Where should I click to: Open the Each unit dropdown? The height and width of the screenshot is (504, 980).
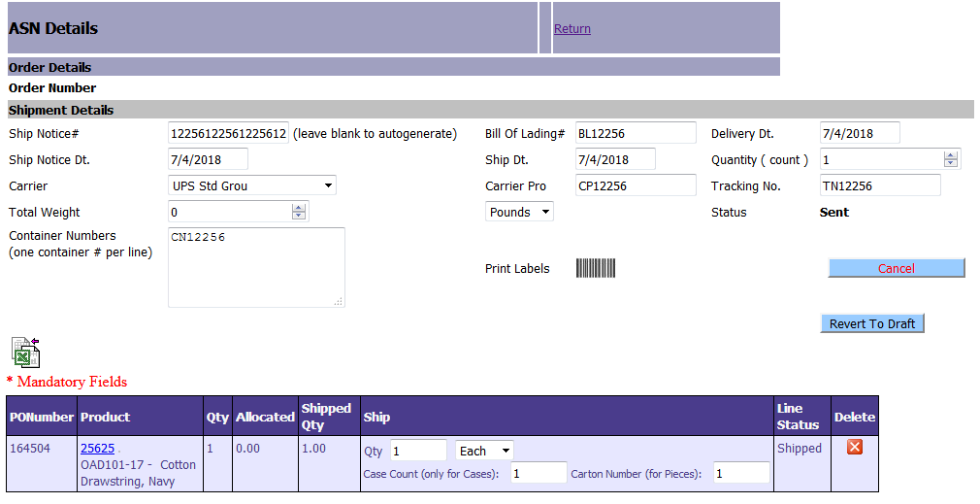[484, 451]
